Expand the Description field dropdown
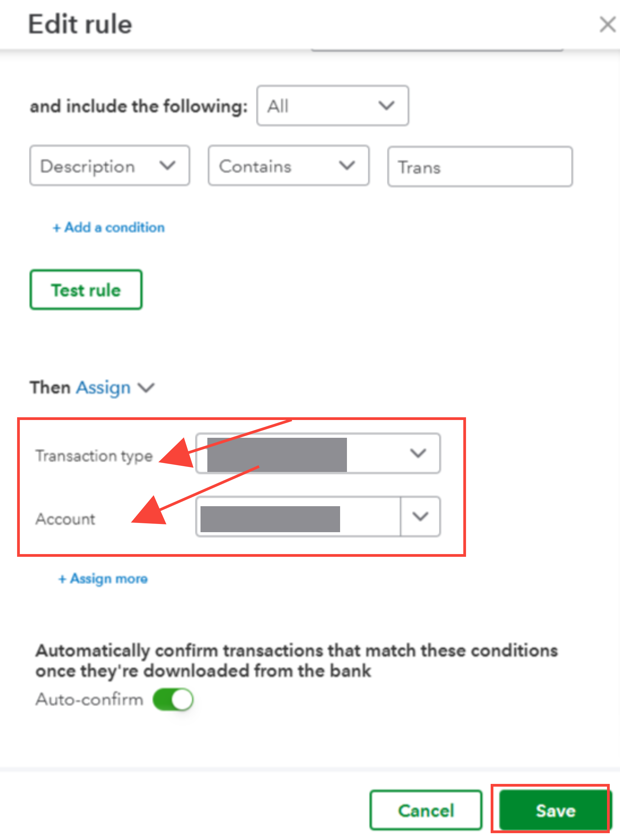The image size is (620, 840). point(109,166)
